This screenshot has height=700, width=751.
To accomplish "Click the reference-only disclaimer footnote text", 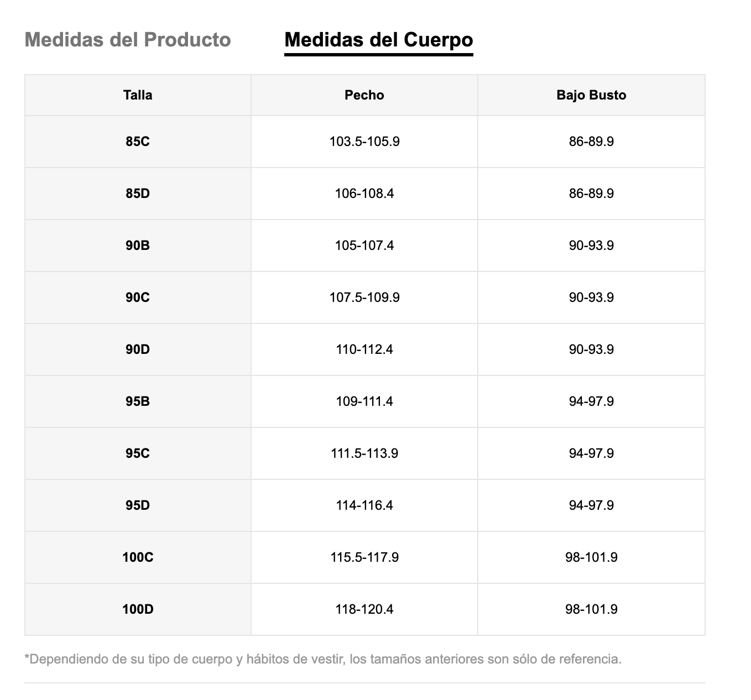I will (323, 659).
